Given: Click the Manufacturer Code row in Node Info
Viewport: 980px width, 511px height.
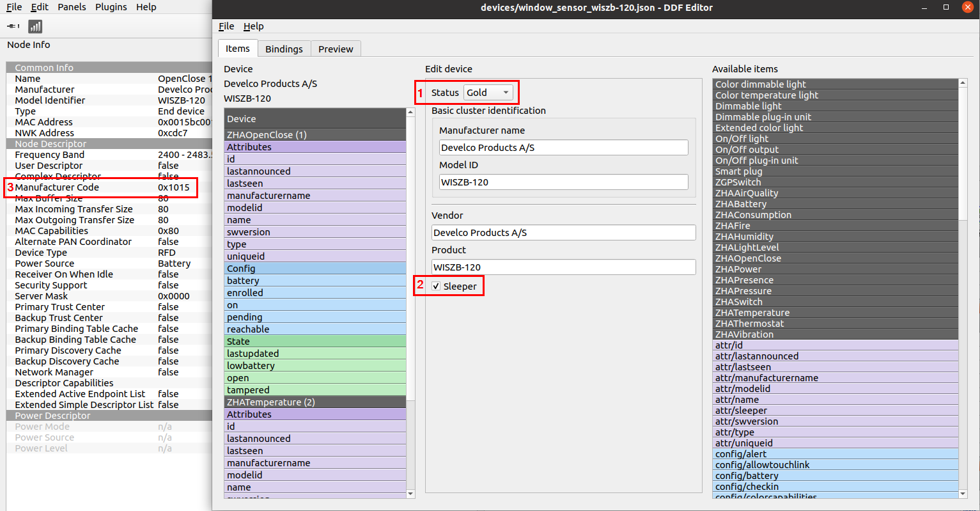Looking at the screenshot, I should (109, 187).
